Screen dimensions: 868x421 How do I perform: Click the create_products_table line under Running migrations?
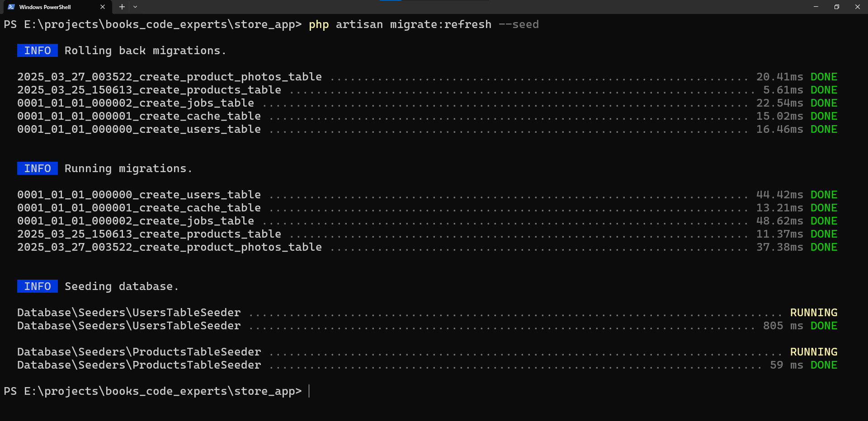[x=149, y=234]
